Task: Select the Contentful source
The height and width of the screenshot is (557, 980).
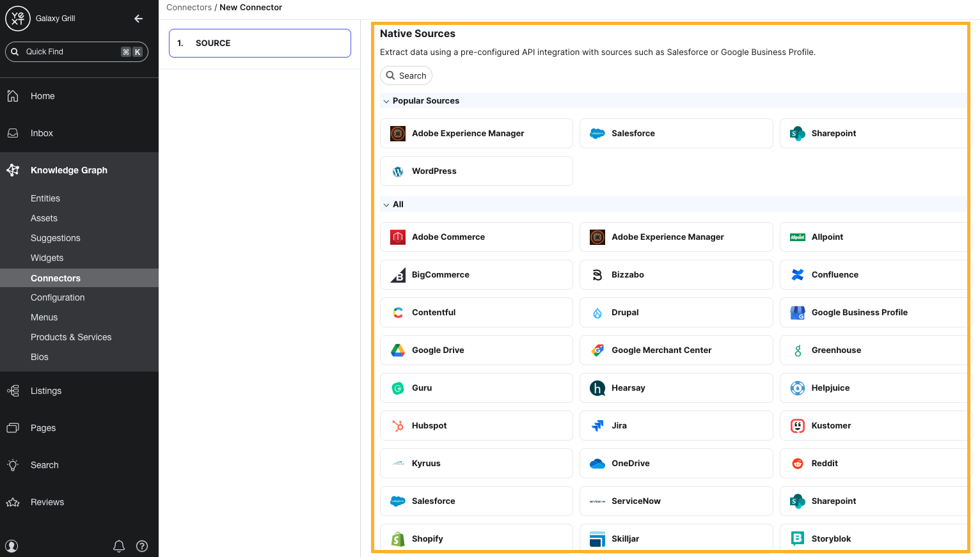Action: tap(477, 312)
